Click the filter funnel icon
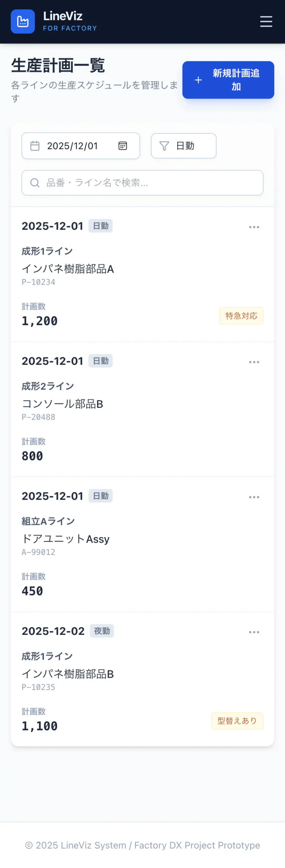Image resolution: width=285 pixels, height=868 pixels. click(164, 146)
